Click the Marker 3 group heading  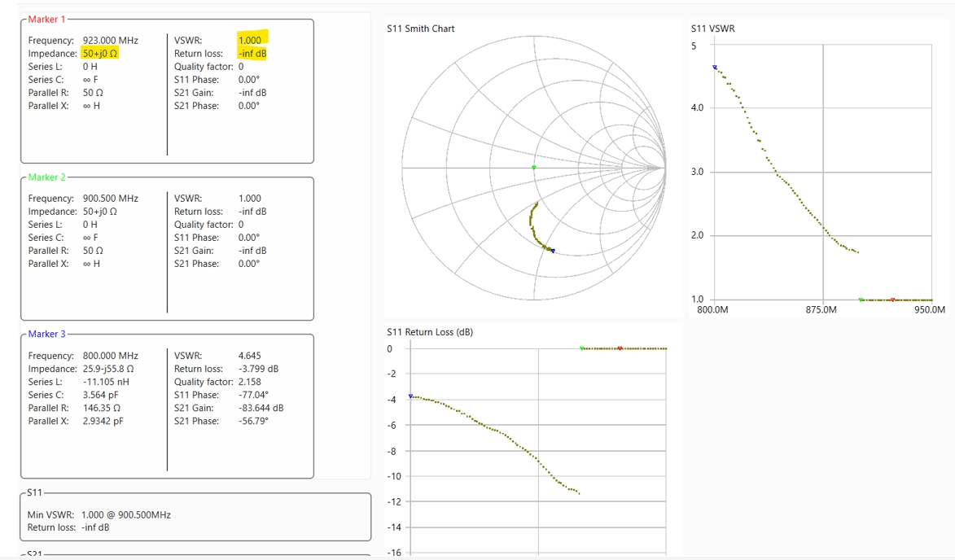click(46, 335)
